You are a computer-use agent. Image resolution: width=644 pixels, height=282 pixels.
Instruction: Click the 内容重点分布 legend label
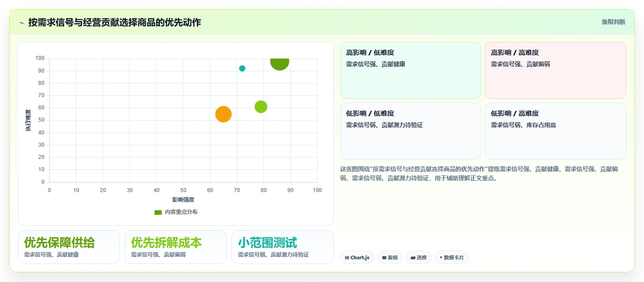tap(181, 212)
